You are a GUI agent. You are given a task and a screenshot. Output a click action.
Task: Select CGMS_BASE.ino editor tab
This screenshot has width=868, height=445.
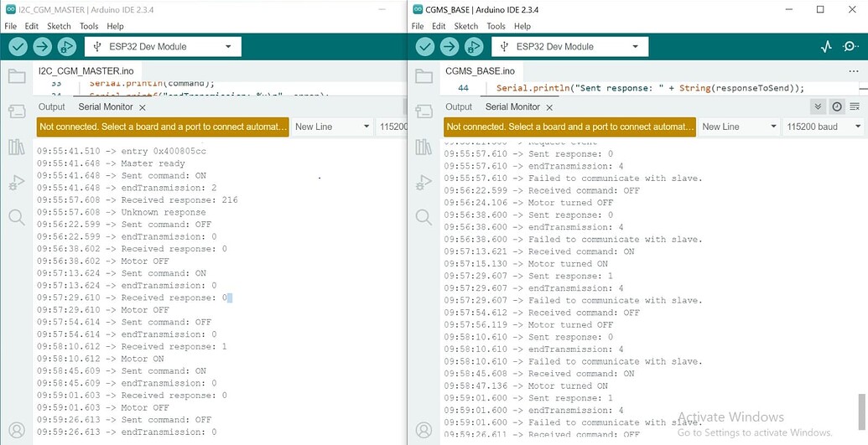480,71
